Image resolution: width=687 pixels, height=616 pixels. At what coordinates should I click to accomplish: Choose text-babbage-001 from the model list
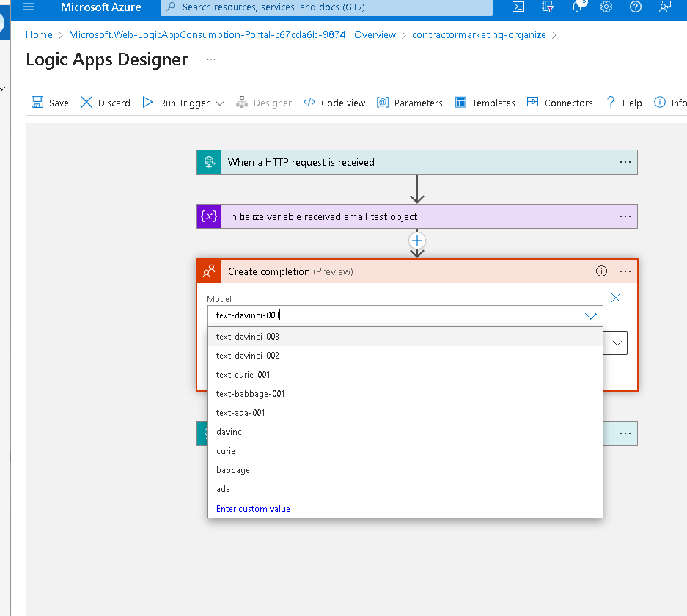[405, 394]
